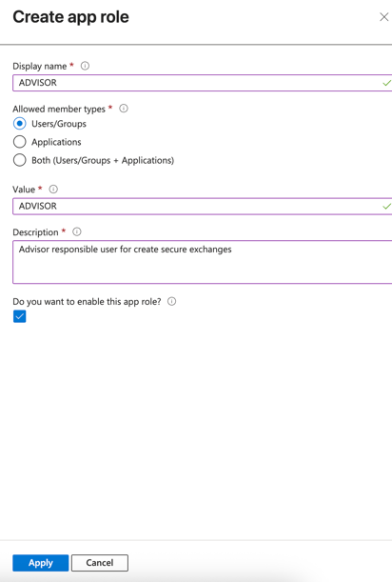Choose the Both (Users/Groups + Applications) radio option
392x582 pixels.
click(x=20, y=160)
